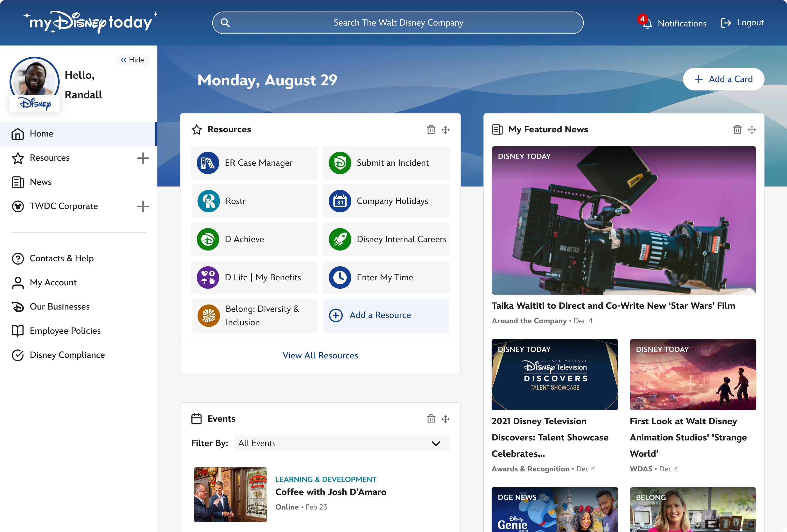The height and width of the screenshot is (532, 787).
Task: Expand TWDC Corporate submenu plus
Action: (143, 206)
